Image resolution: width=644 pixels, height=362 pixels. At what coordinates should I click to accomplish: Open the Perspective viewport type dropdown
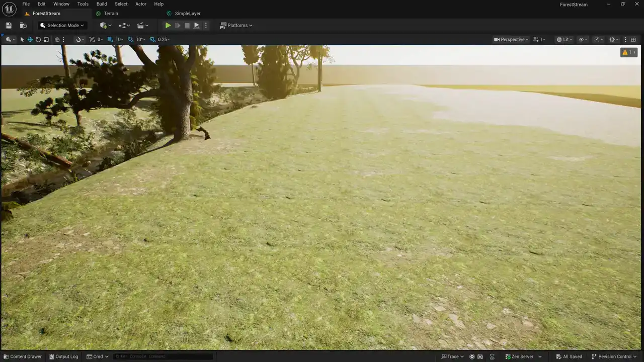click(511, 40)
